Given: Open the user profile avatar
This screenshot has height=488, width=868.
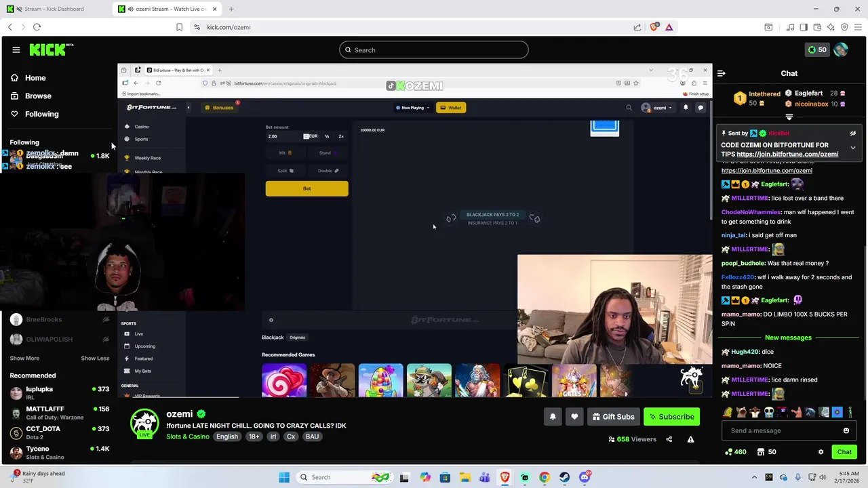Looking at the screenshot, I should coord(841,49).
